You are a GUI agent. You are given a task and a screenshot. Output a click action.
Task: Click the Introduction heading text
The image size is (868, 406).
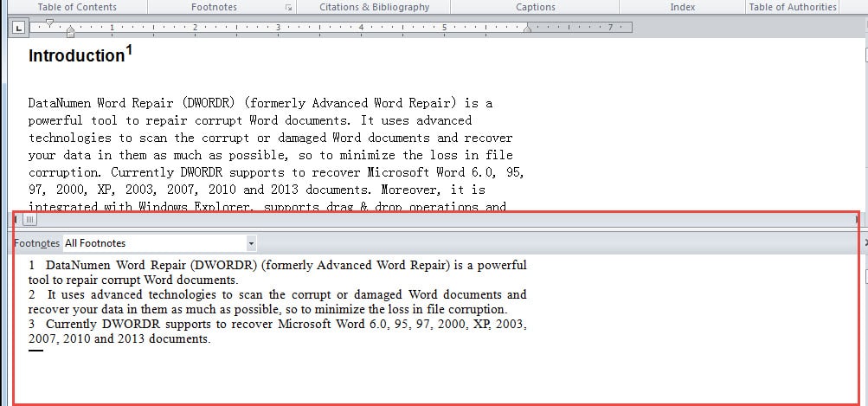tap(76, 56)
